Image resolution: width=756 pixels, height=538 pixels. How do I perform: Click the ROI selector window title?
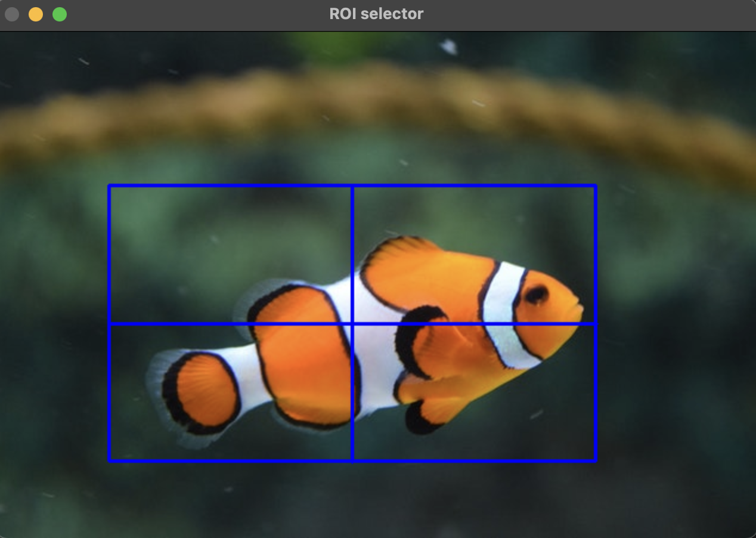376,14
